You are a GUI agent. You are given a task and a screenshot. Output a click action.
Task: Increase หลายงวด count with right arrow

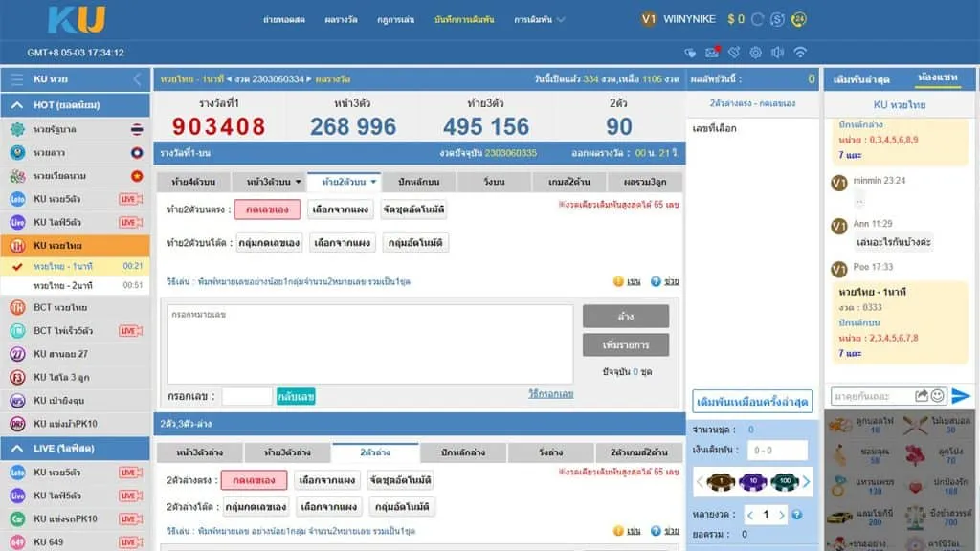click(781, 515)
